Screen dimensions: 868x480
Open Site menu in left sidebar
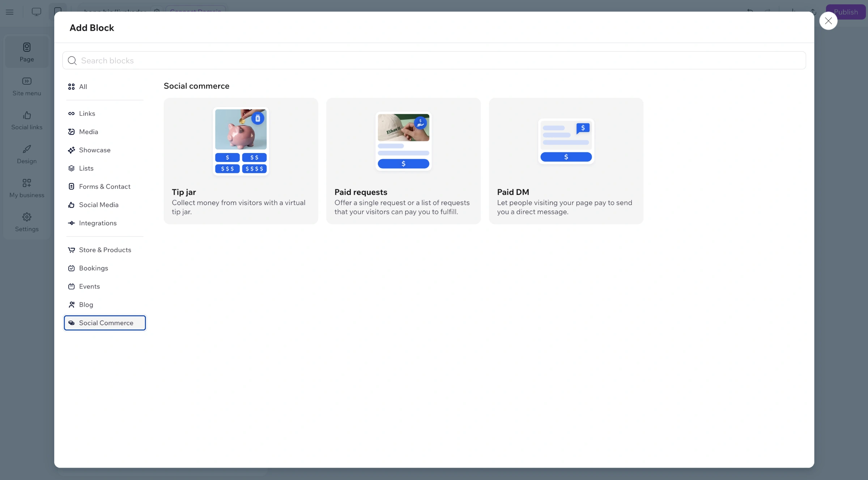(x=27, y=86)
